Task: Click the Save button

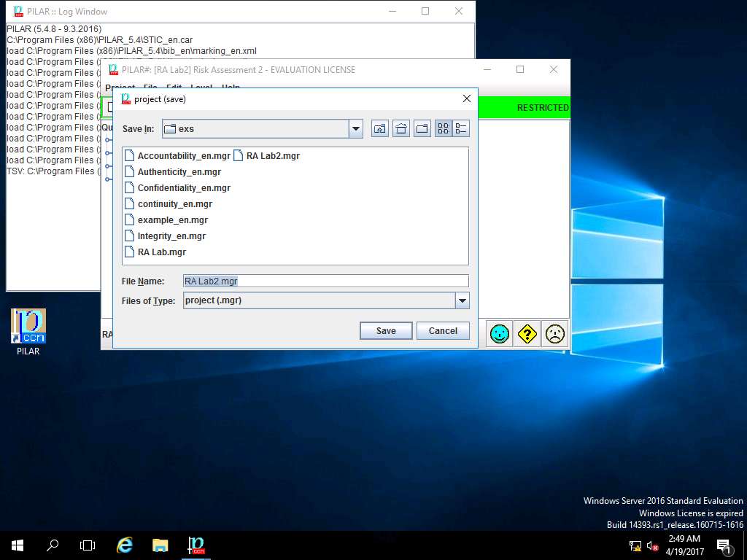Action: pyautogui.click(x=386, y=330)
